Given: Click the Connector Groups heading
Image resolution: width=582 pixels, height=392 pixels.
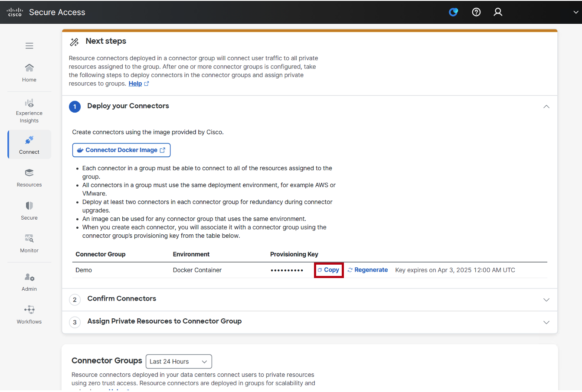Looking at the screenshot, I should [107, 361].
